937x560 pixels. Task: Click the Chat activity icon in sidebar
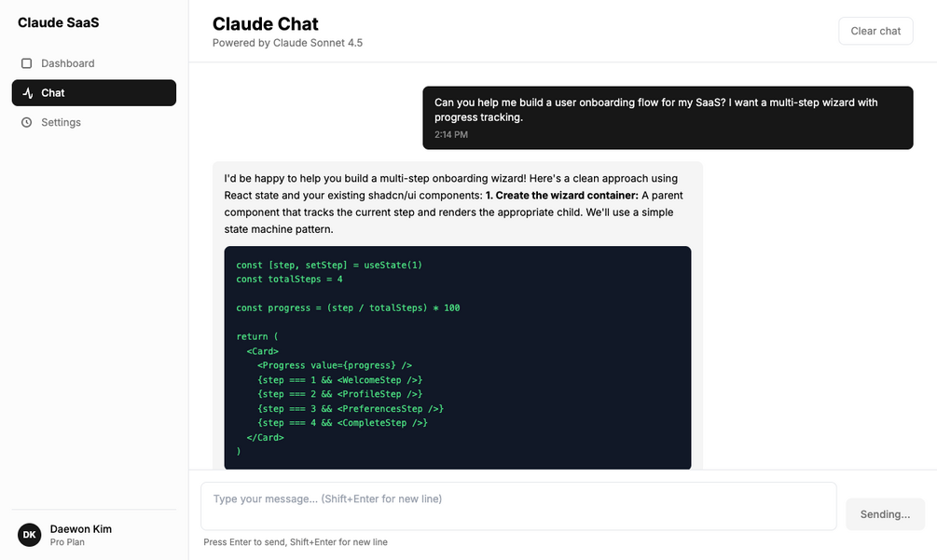27,93
